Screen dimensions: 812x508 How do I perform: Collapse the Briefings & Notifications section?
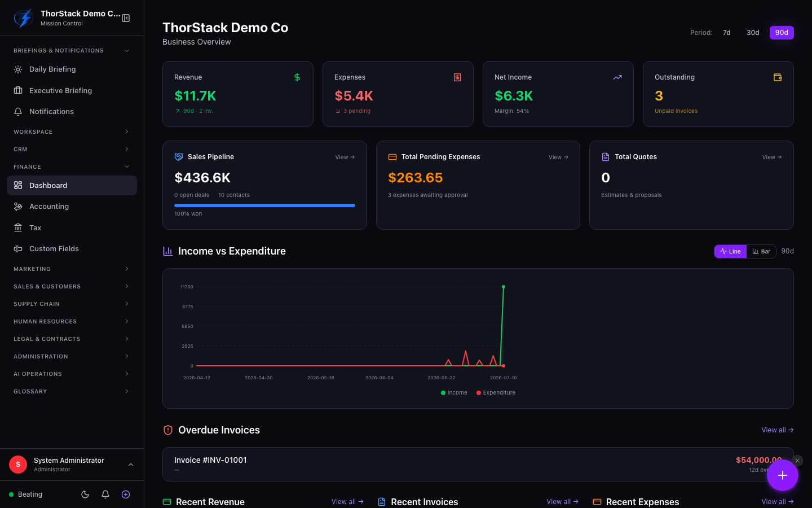[72, 51]
